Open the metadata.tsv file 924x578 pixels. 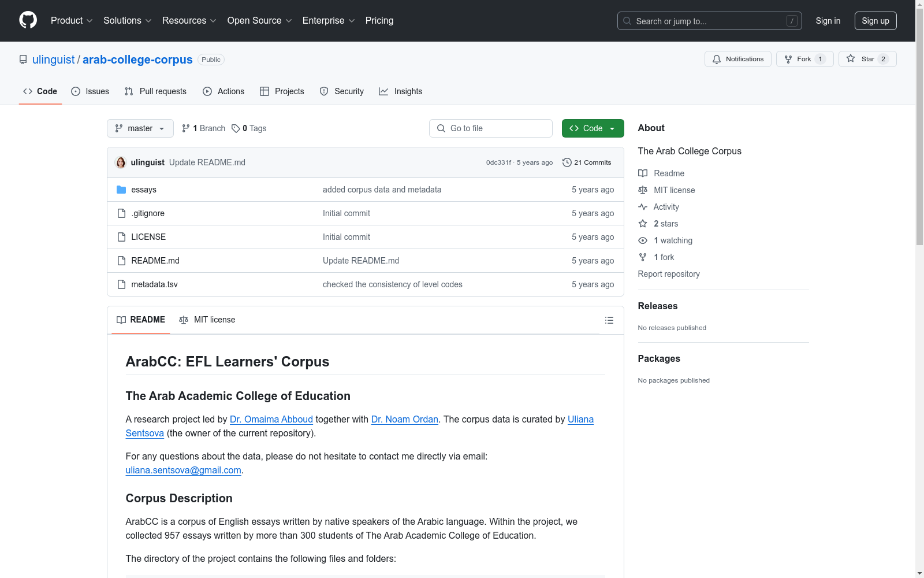pos(155,284)
